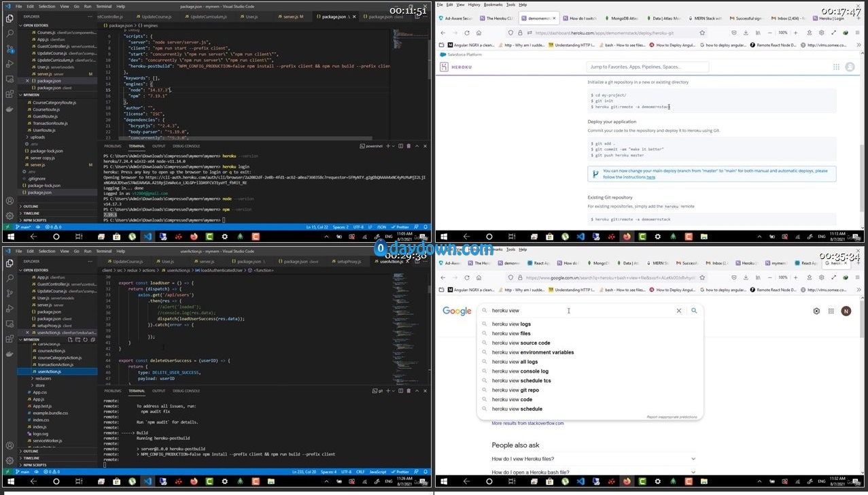Screen dimensions: 868x495
Task: Open Source Control in the package.json VS Code window
Action: pos(10,49)
